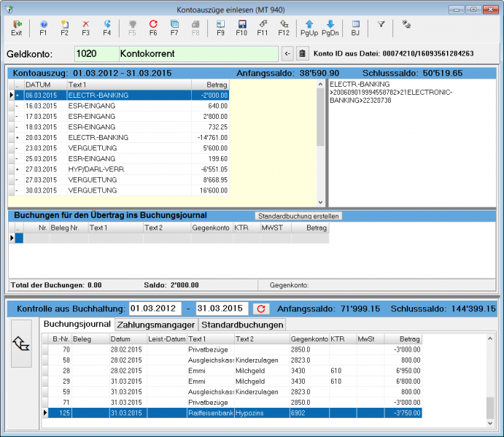Click the connection plug icon in toolbar
Image resolution: width=504 pixels, height=437 pixels.
coord(406,24)
